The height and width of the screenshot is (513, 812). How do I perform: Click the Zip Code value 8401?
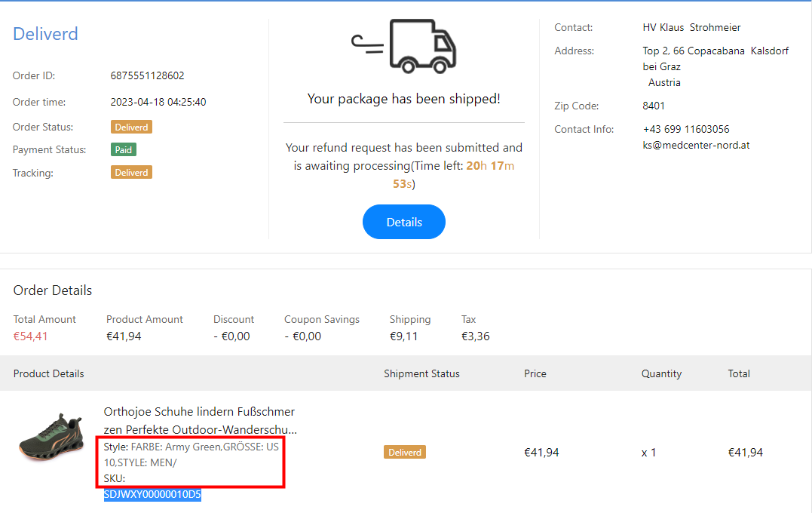654,106
